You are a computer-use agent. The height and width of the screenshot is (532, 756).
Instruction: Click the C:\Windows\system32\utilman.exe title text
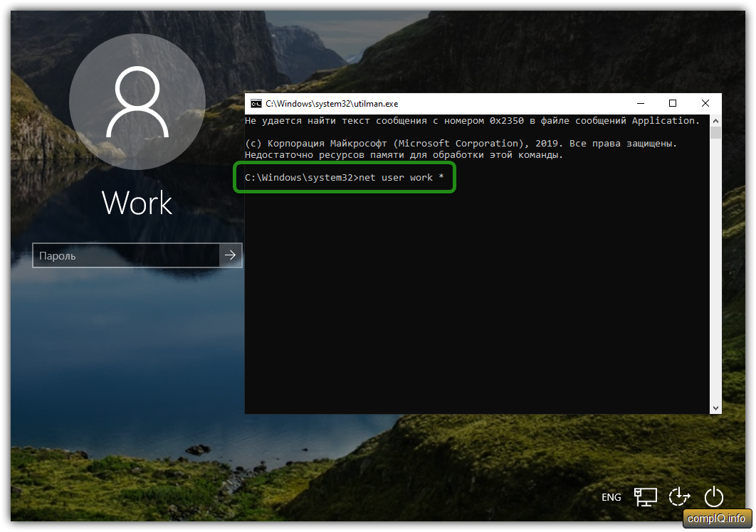(332, 104)
